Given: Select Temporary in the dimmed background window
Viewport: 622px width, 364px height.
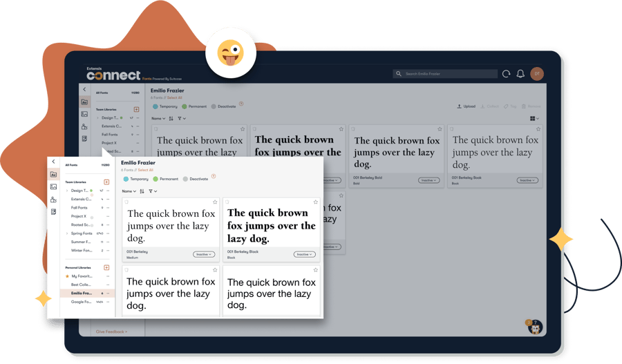Looking at the screenshot, I should coord(165,106).
